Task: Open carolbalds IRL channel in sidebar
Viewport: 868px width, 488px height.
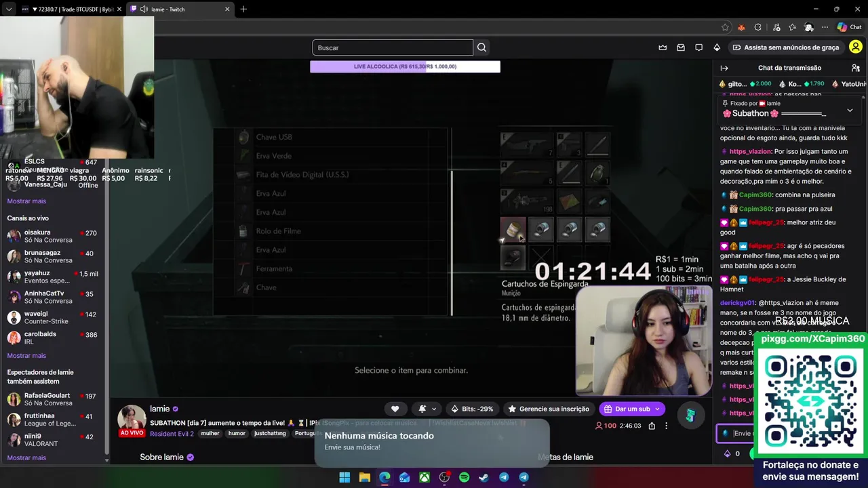Action: (x=53, y=338)
